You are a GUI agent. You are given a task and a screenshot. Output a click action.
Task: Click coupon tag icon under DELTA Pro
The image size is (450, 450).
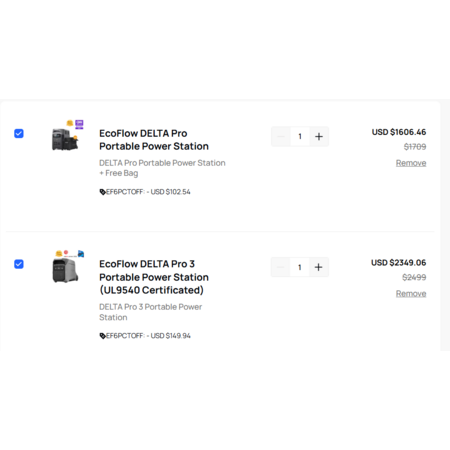tap(102, 192)
